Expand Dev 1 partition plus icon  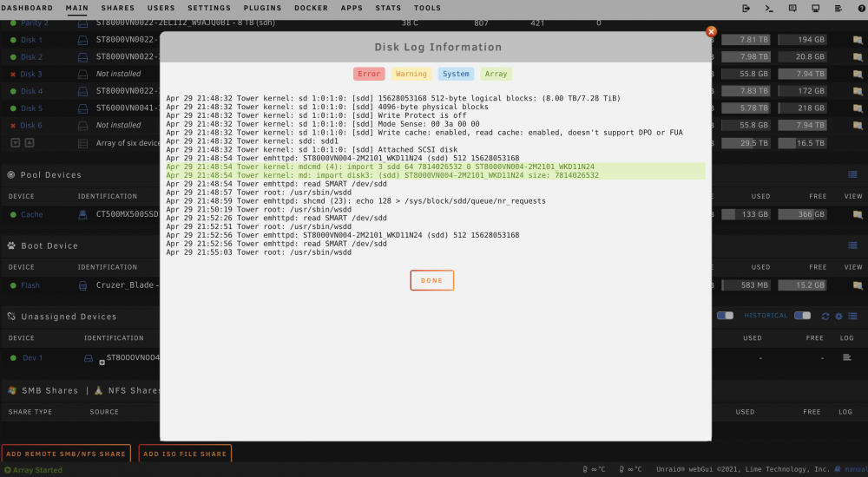pyautogui.click(x=102, y=363)
